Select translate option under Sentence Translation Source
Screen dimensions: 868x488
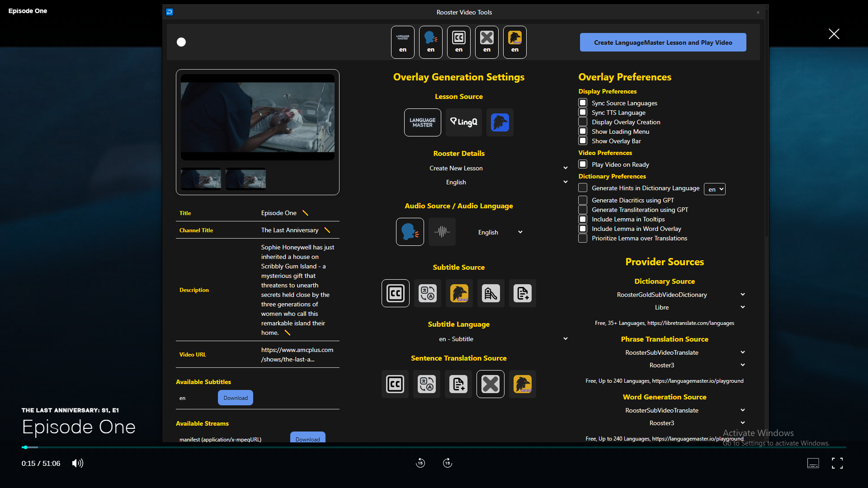point(426,384)
